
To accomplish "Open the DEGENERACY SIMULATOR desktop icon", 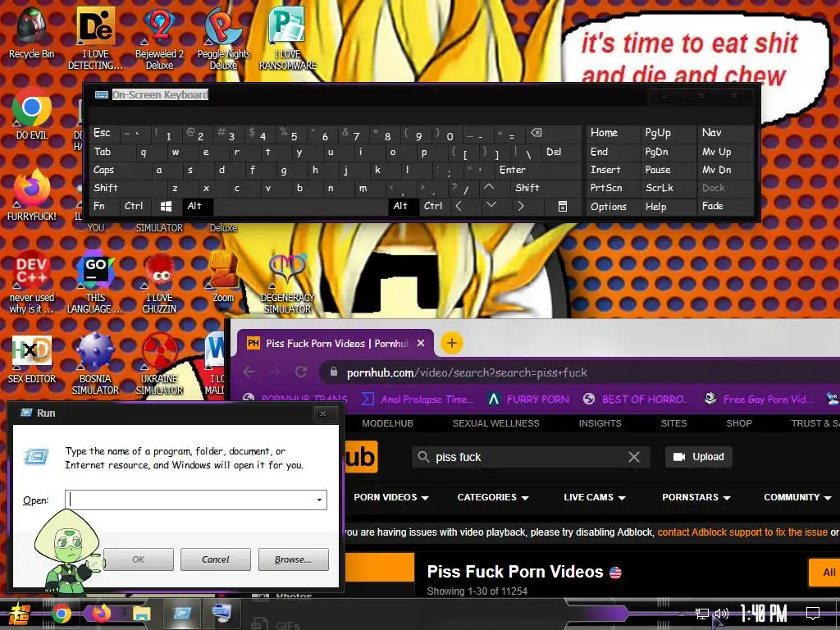I will point(288,282).
